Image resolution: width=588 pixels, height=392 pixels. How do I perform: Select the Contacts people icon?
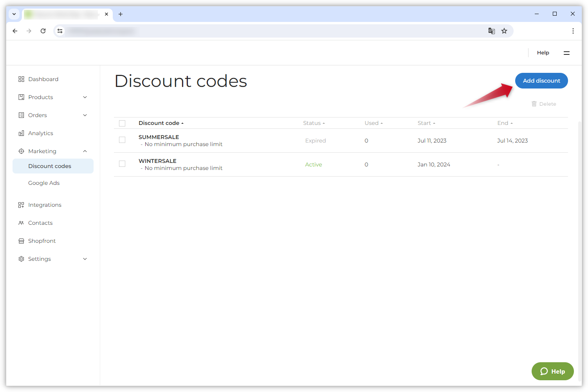click(x=22, y=222)
